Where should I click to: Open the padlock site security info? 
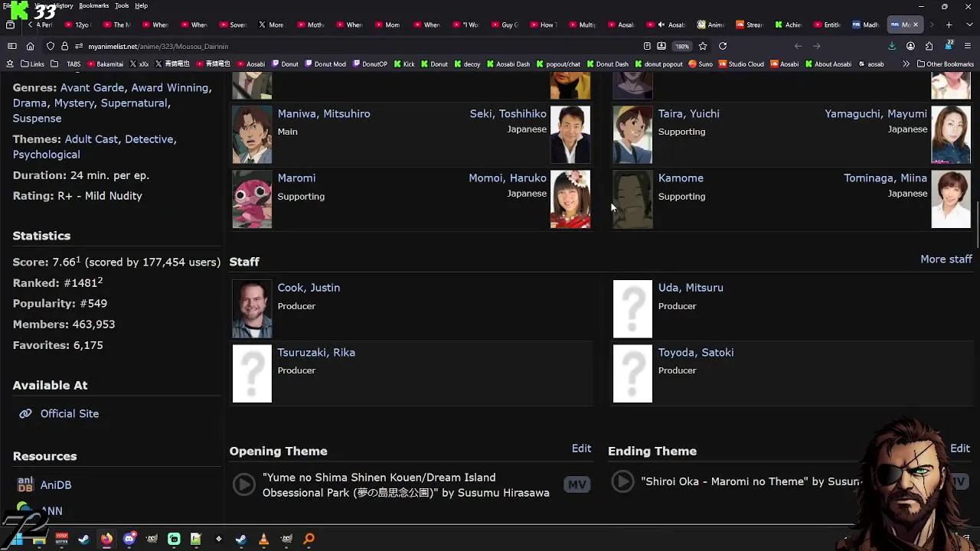coord(64,46)
